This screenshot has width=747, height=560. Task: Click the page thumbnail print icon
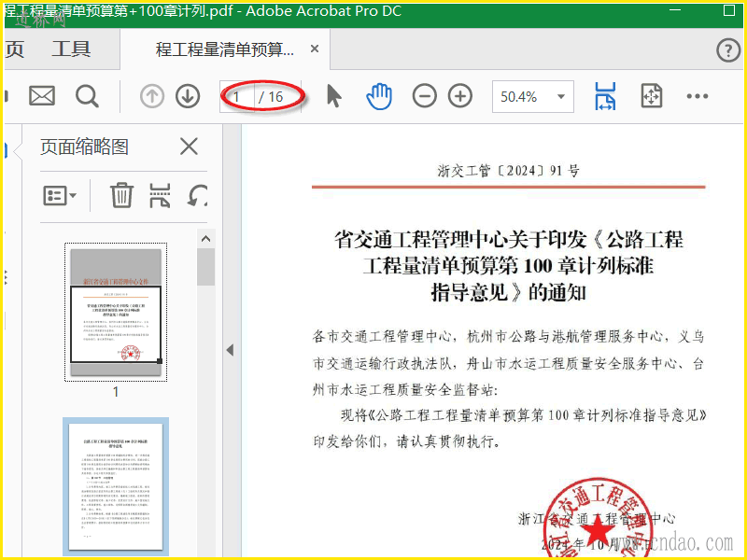(x=160, y=195)
